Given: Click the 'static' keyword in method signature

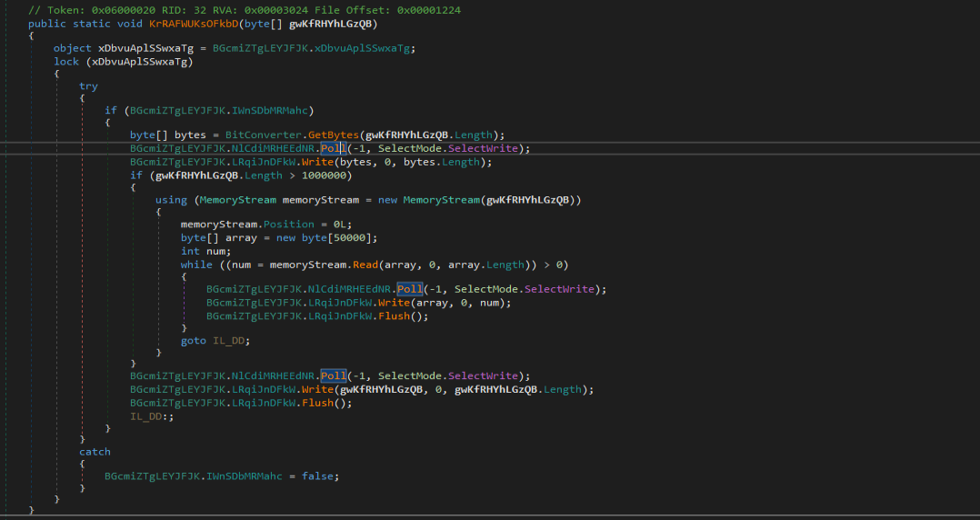Looking at the screenshot, I should pos(91,24).
